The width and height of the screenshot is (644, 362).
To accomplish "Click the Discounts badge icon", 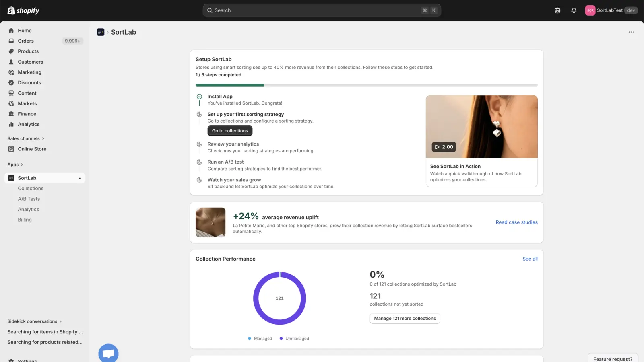I will click(11, 83).
